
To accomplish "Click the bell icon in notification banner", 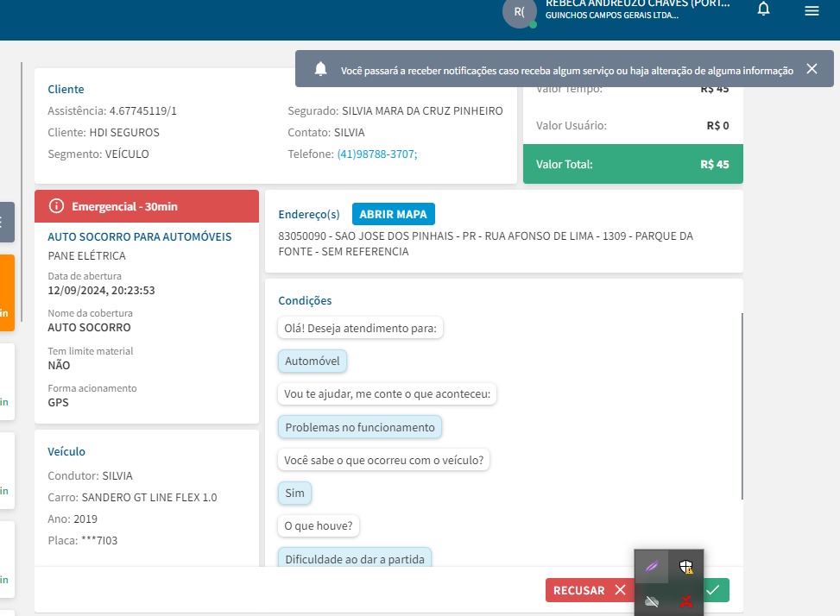I will pyautogui.click(x=320, y=69).
